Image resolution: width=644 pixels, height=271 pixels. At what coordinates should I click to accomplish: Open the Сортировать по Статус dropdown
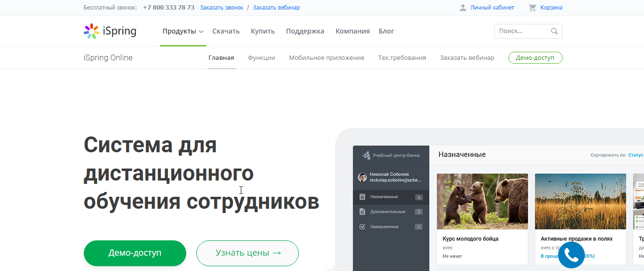pos(635,155)
